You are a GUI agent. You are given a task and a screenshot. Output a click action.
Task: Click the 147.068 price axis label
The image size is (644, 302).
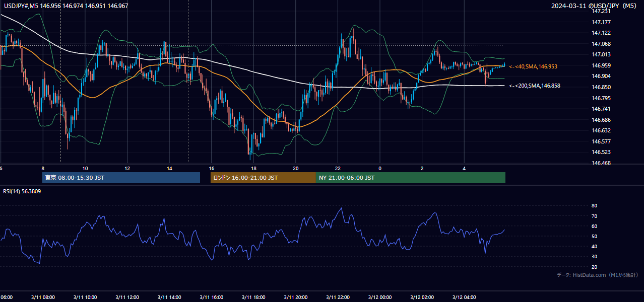(601, 44)
